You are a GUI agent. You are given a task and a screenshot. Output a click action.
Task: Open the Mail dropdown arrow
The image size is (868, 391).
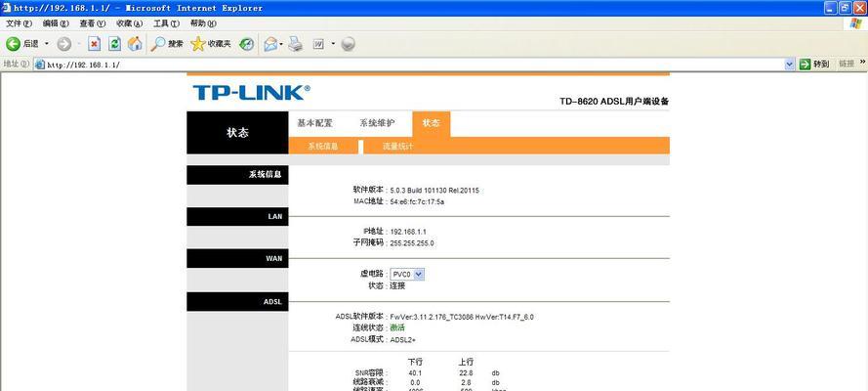pyautogui.click(x=281, y=44)
